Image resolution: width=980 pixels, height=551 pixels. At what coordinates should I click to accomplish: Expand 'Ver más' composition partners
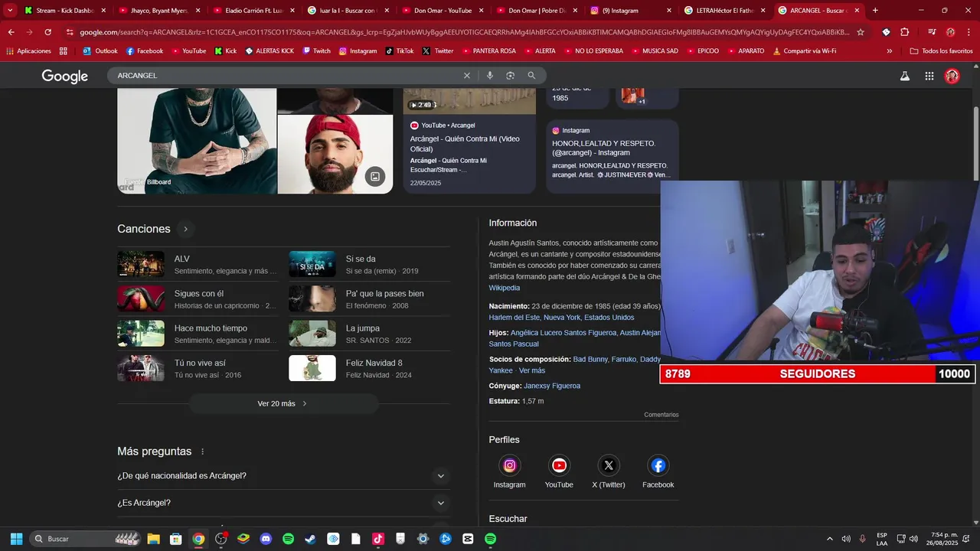coord(532,370)
